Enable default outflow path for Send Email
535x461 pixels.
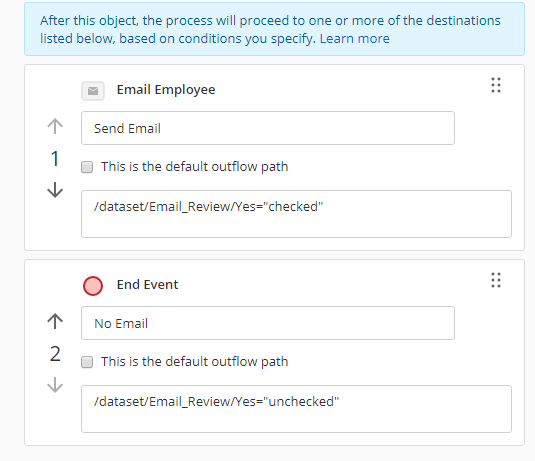point(87,167)
